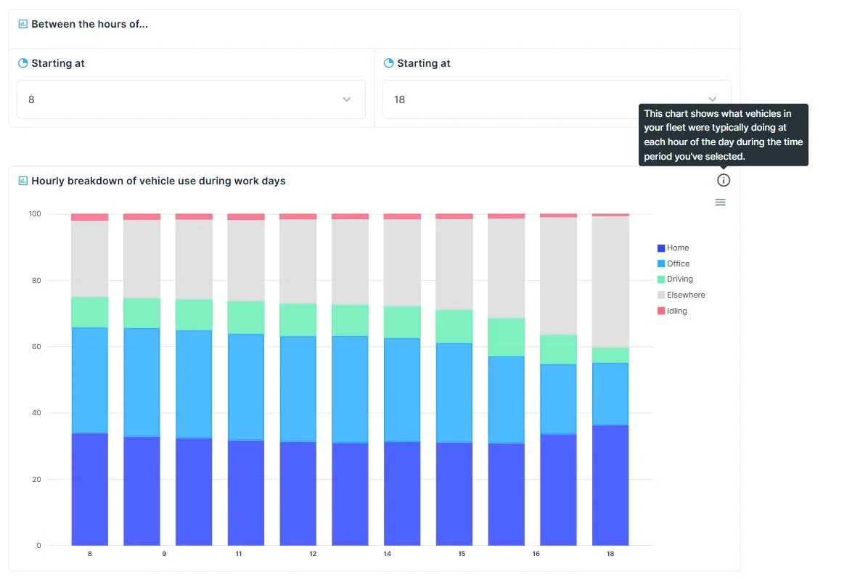Open the end hour dropdown showing 18
This screenshot has height=588, width=868.
tap(557, 99)
